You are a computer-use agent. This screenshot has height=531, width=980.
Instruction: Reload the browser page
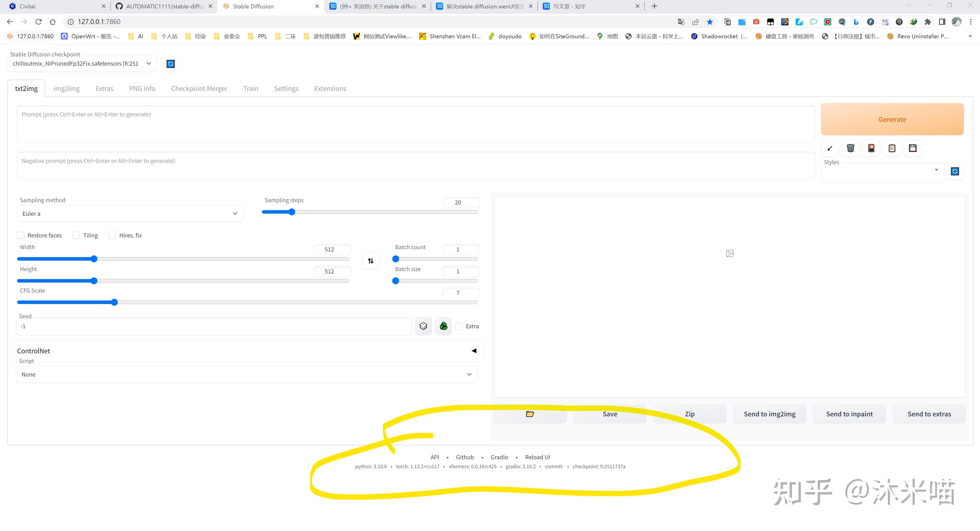click(x=39, y=22)
